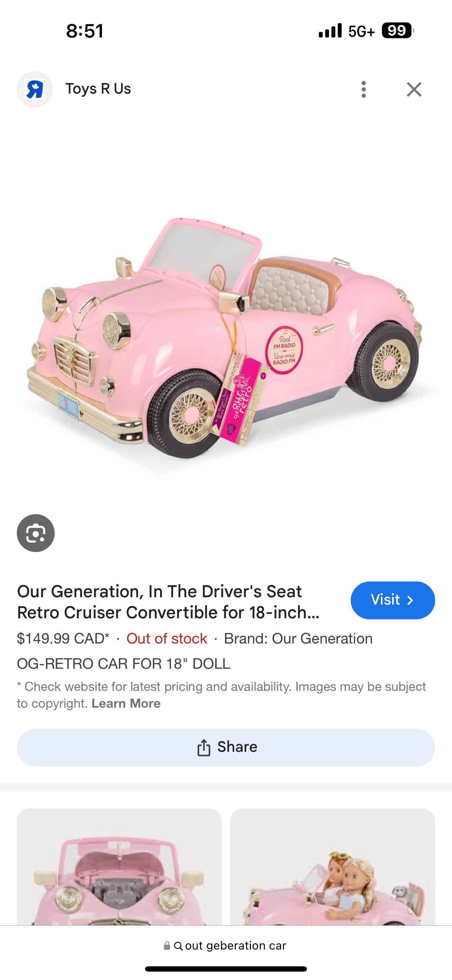Tap the magnifier icon in address bar
The height and width of the screenshot is (980, 452).
pyautogui.click(x=178, y=946)
